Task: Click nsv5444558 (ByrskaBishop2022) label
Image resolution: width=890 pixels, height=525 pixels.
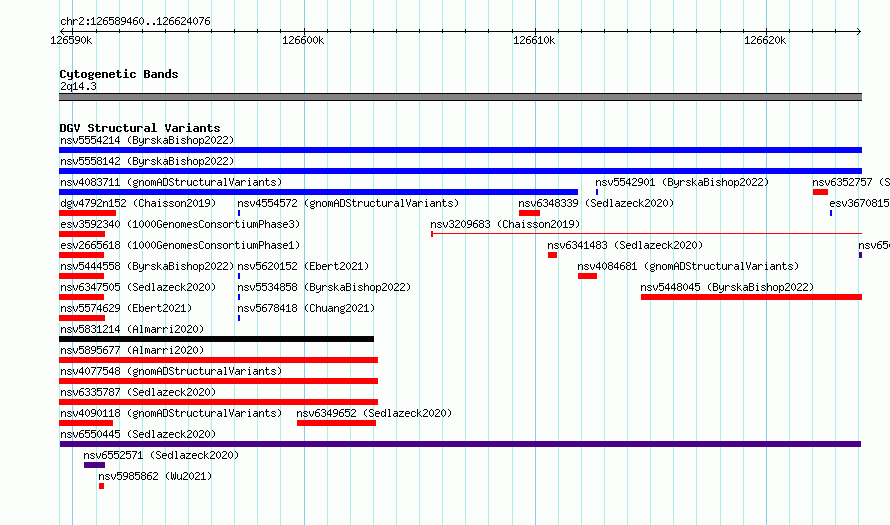Action: (x=147, y=266)
